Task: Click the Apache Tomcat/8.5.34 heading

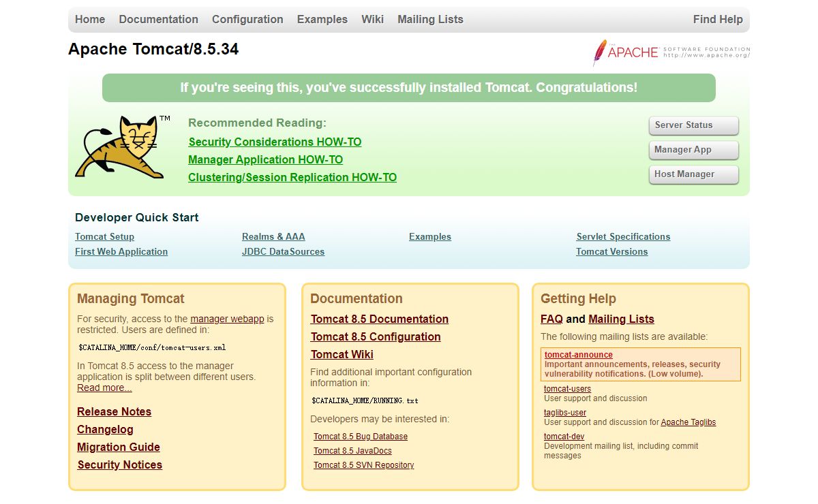Action: pyautogui.click(x=153, y=49)
